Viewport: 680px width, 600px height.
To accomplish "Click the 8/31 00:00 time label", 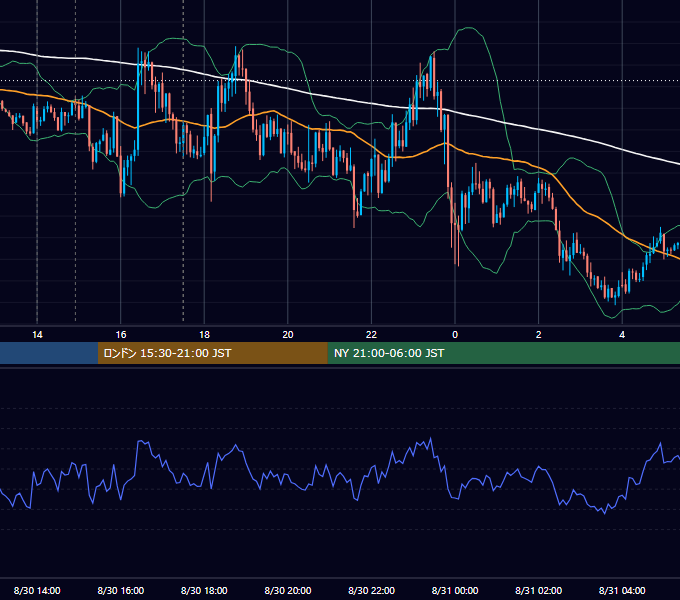I will pos(455,590).
